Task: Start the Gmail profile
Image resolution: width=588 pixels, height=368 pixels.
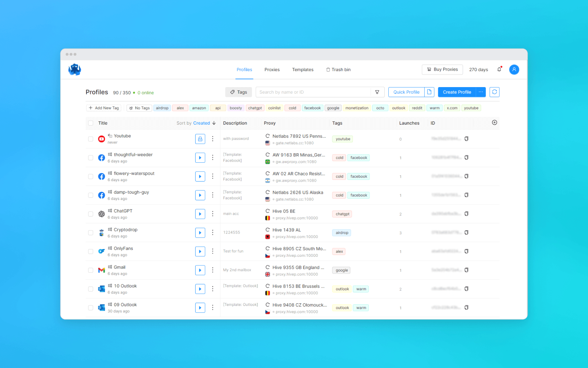Action: 200,270
